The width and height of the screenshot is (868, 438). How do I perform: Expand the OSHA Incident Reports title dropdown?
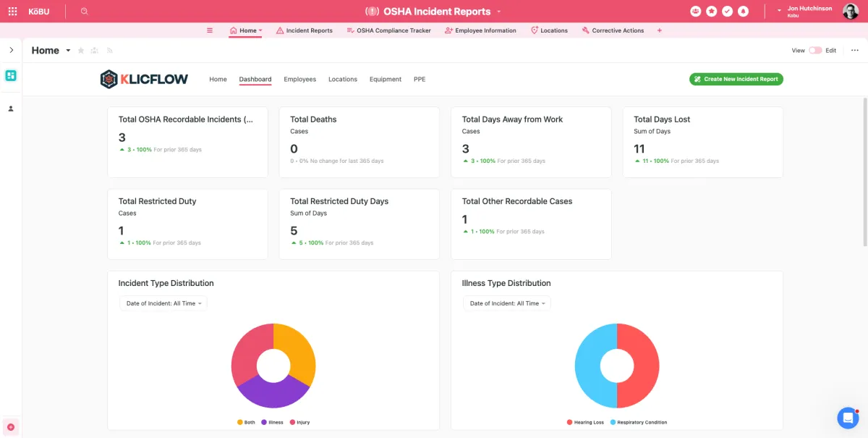tap(498, 12)
